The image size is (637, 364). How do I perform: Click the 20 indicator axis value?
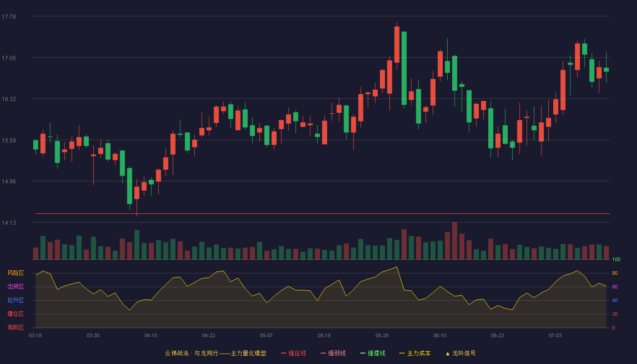615,314
